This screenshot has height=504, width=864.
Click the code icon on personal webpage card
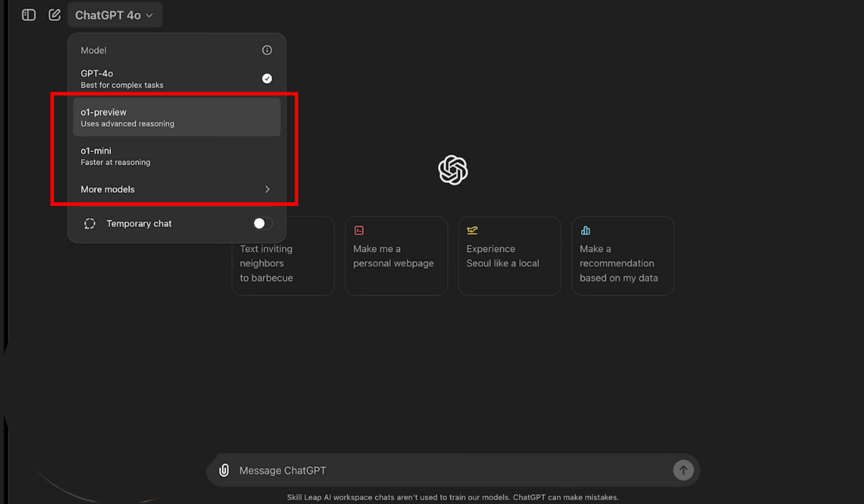tap(359, 230)
